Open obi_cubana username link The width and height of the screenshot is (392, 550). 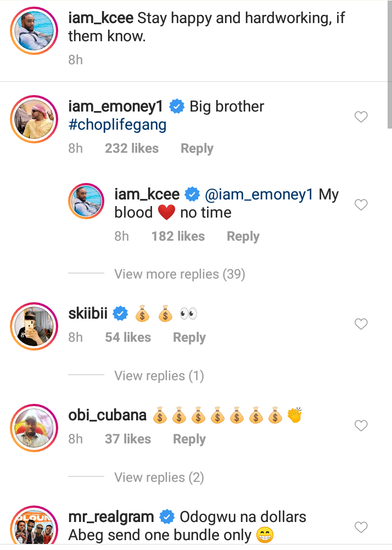107,415
